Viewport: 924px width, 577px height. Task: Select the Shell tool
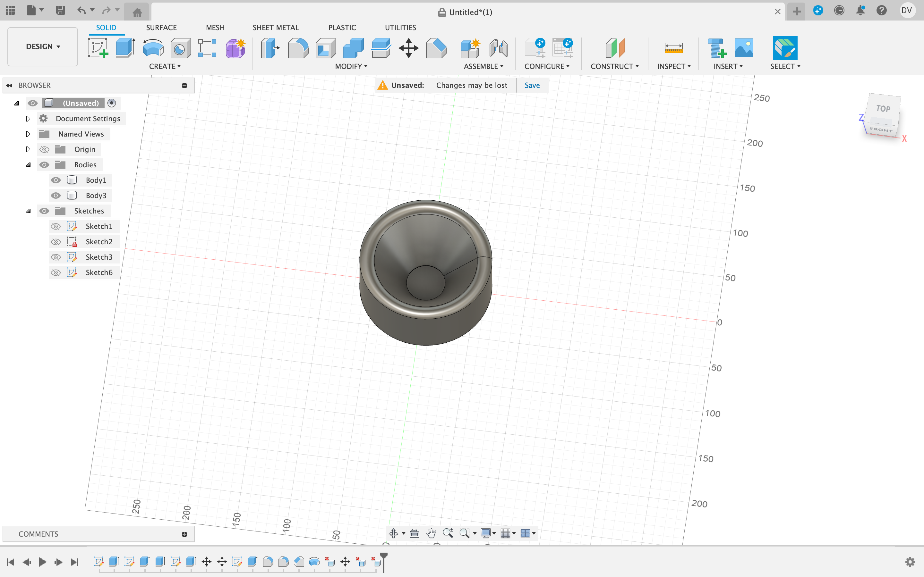pyautogui.click(x=326, y=48)
